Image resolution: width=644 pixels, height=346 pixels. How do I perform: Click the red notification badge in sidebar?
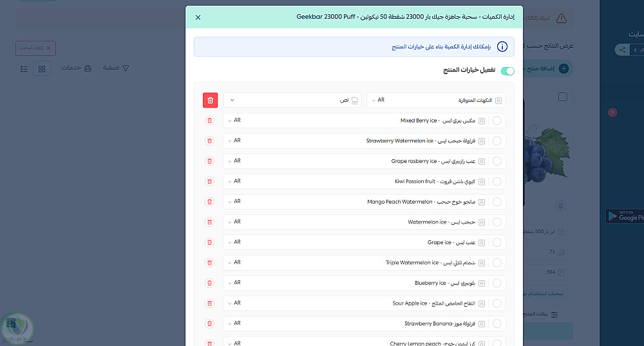coord(612,112)
